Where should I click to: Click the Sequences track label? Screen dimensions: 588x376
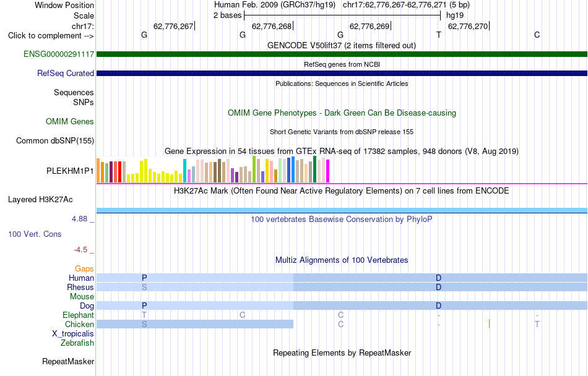coord(74,92)
